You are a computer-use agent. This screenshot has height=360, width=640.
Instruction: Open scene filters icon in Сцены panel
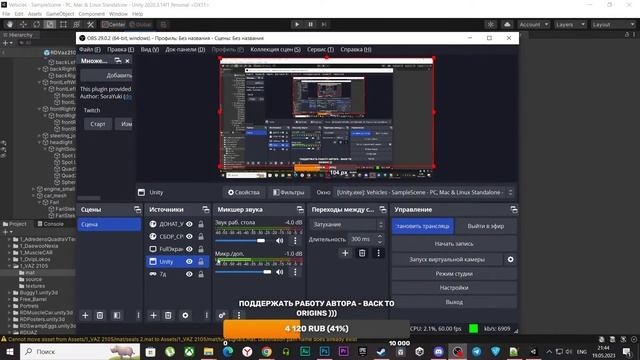coord(117,316)
